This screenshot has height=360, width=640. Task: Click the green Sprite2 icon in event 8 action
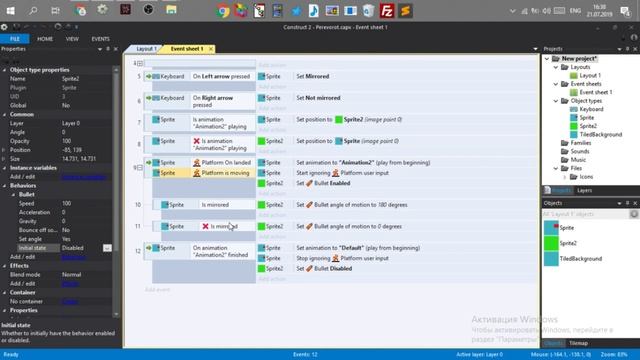pyautogui.click(x=262, y=141)
